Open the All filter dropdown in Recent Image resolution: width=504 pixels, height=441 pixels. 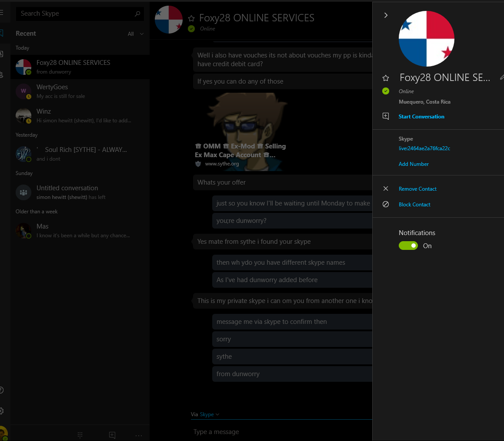[x=135, y=34]
